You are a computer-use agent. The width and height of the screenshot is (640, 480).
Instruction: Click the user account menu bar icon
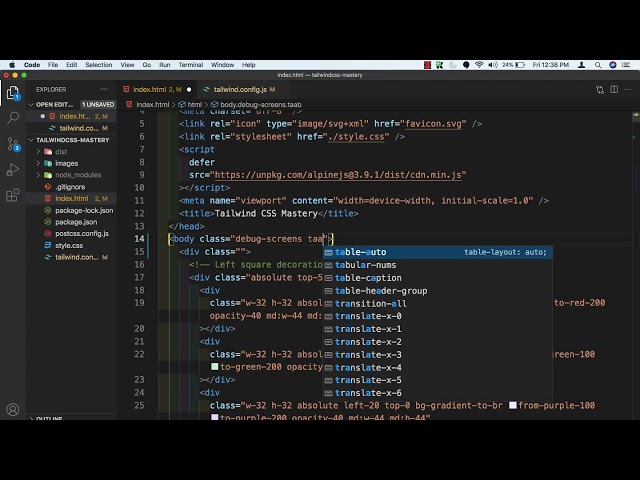click(582, 65)
